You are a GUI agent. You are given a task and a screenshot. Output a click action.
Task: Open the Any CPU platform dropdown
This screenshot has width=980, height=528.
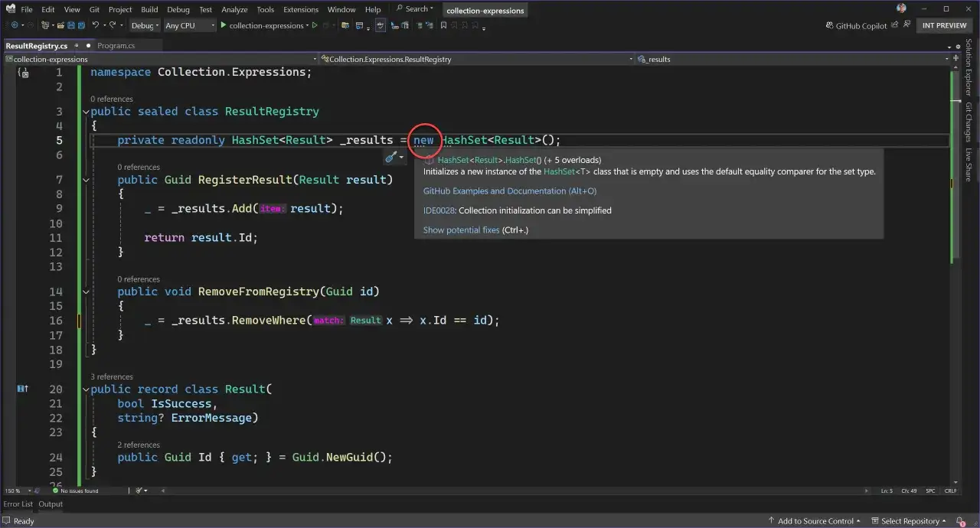click(189, 25)
